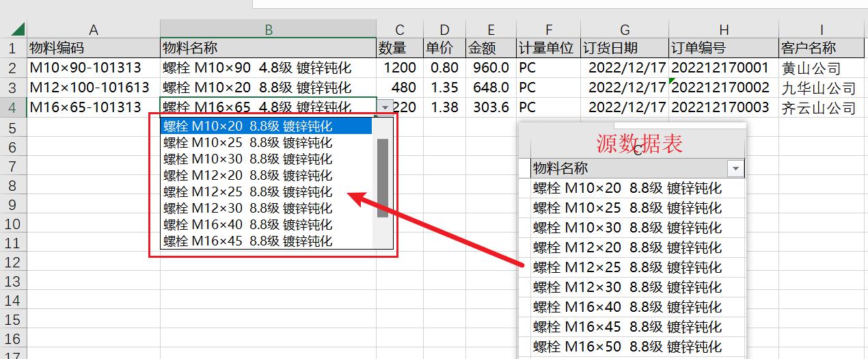Image resolution: width=868 pixels, height=359 pixels.
Task: Select column F header
Action: point(549,29)
